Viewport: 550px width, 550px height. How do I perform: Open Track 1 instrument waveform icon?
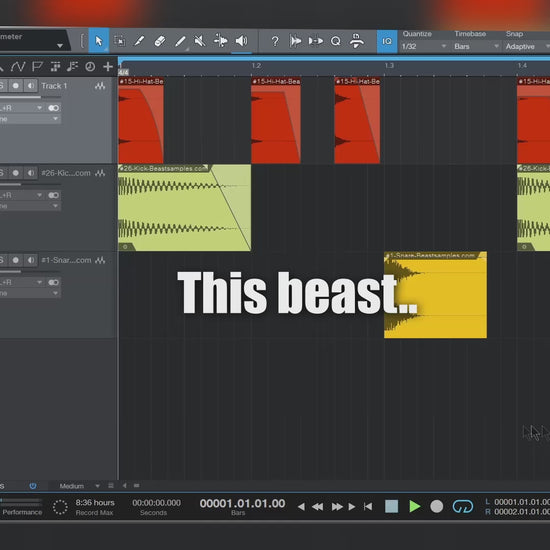tap(100, 86)
